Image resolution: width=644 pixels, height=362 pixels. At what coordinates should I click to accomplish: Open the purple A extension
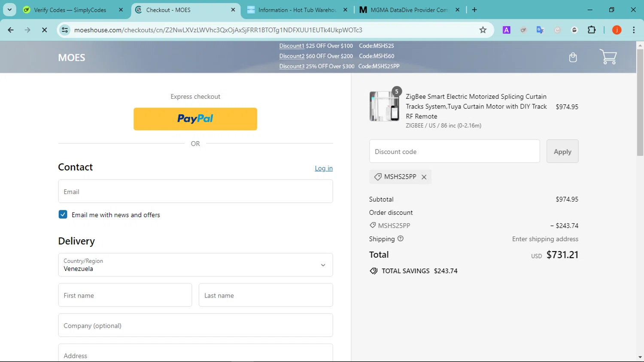tap(507, 30)
